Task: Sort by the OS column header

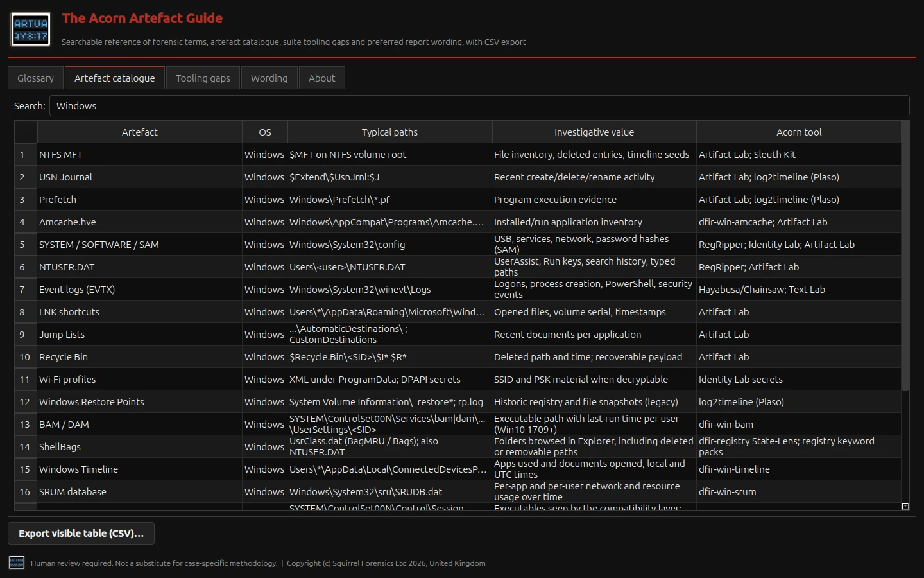Action: [265, 132]
